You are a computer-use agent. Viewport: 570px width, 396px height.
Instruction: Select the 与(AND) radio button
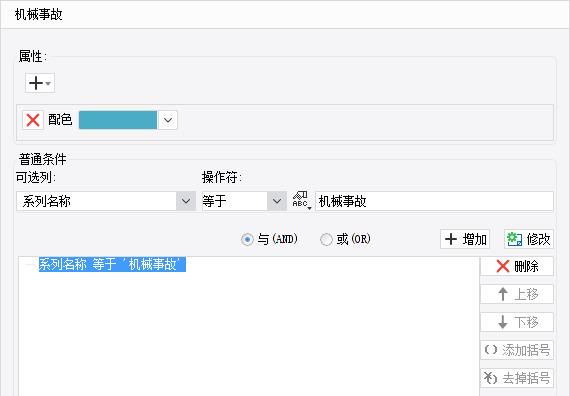(247, 239)
